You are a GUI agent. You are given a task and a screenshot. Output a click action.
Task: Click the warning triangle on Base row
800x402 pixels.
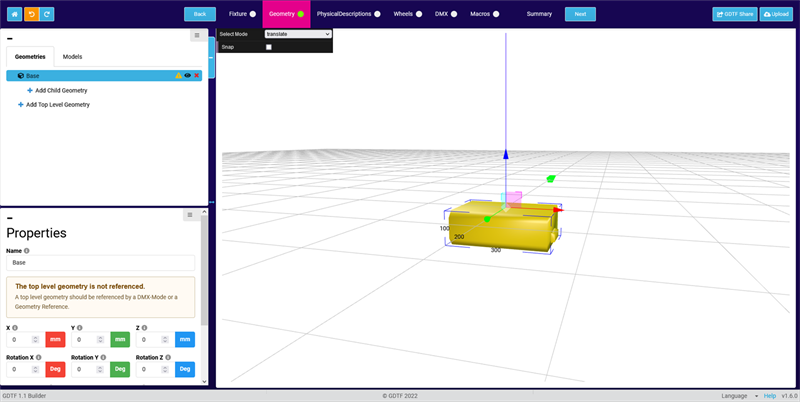tap(179, 76)
